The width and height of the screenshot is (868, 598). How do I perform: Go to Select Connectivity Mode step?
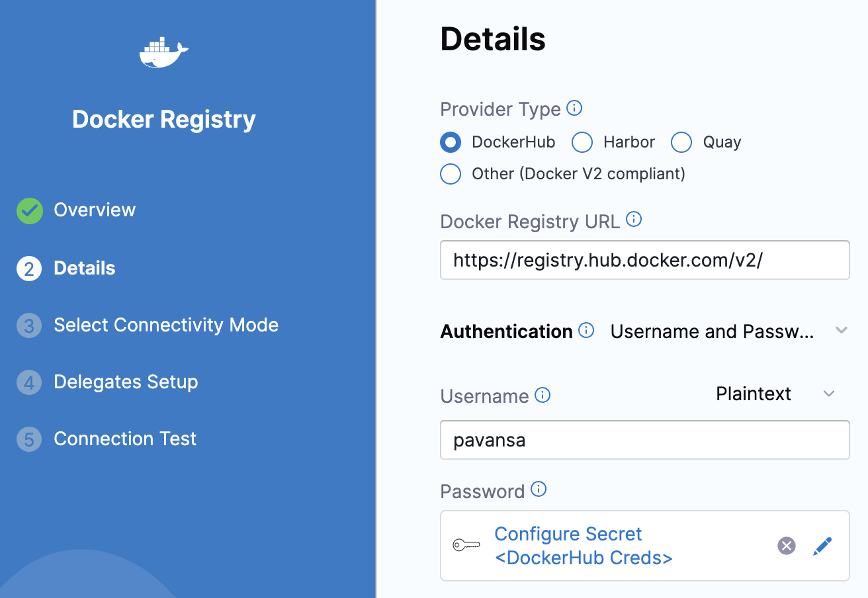point(165,325)
